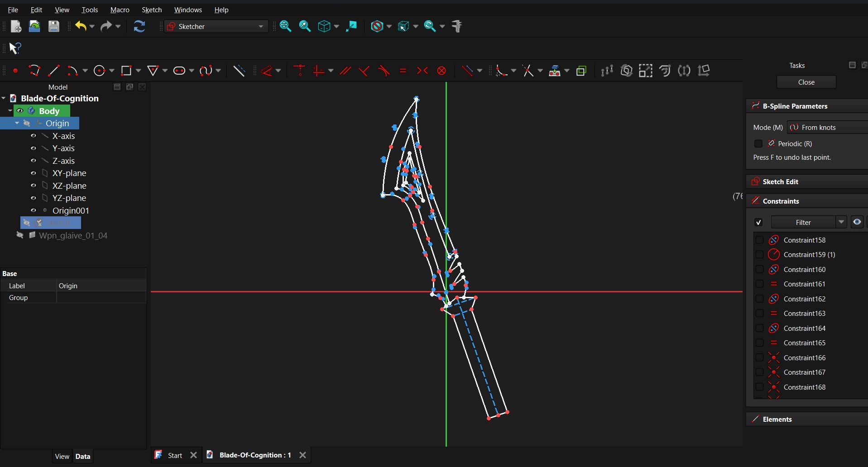The image size is (868, 467).
Task: Select the create arc tool
Action: pyautogui.click(x=72, y=71)
